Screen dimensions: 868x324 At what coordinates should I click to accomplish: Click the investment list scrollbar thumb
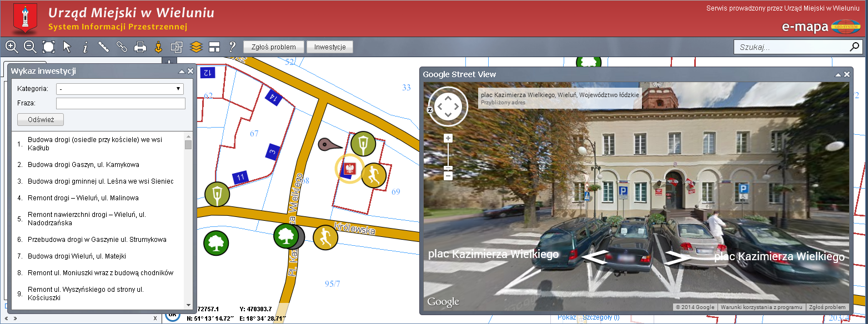[x=188, y=145]
